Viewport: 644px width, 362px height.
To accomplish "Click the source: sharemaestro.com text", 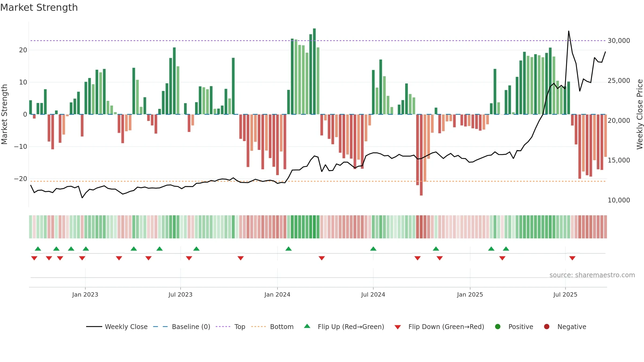I will pos(592,275).
